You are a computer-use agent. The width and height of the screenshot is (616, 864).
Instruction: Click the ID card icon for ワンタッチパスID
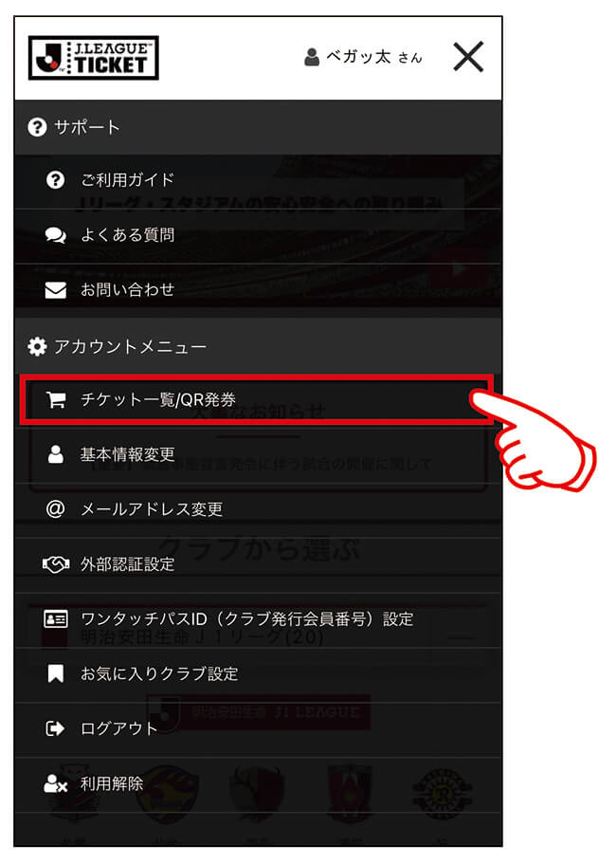click(55, 618)
